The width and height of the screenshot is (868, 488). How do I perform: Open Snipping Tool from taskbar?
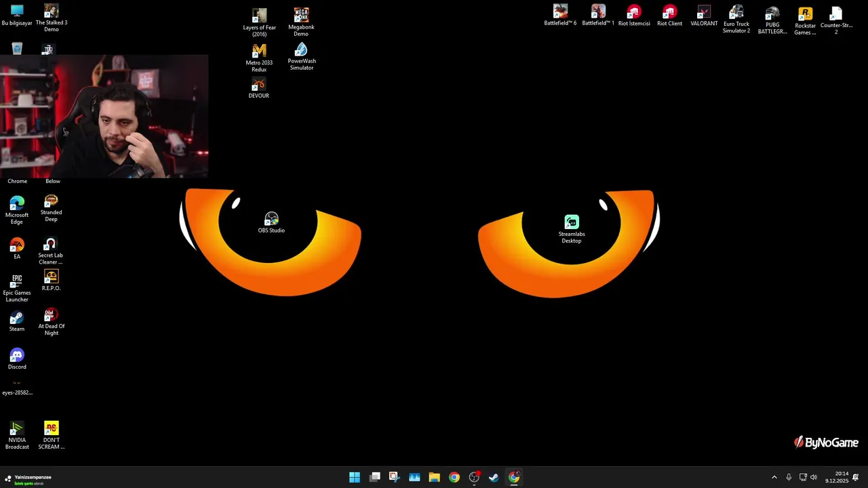pyautogui.click(x=394, y=477)
